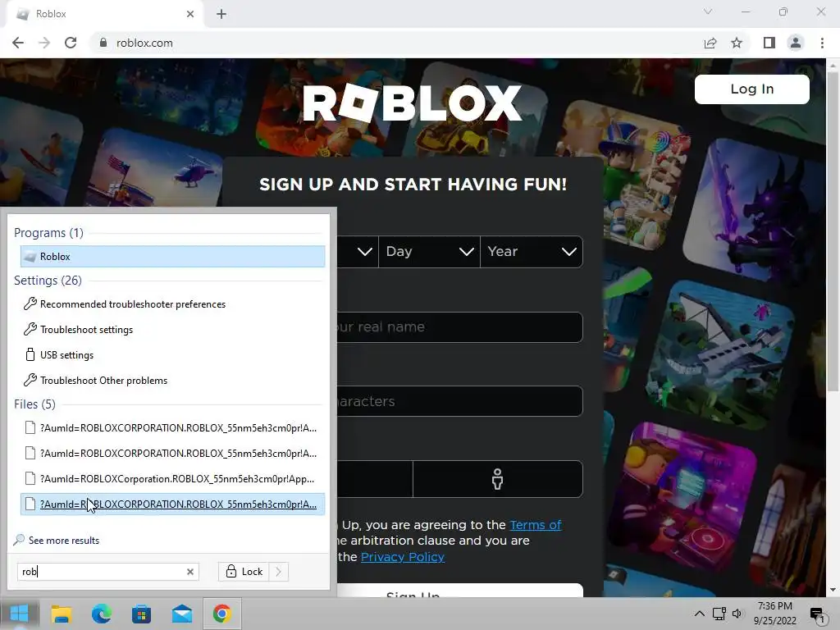Open the second AumId file result

click(x=172, y=453)
